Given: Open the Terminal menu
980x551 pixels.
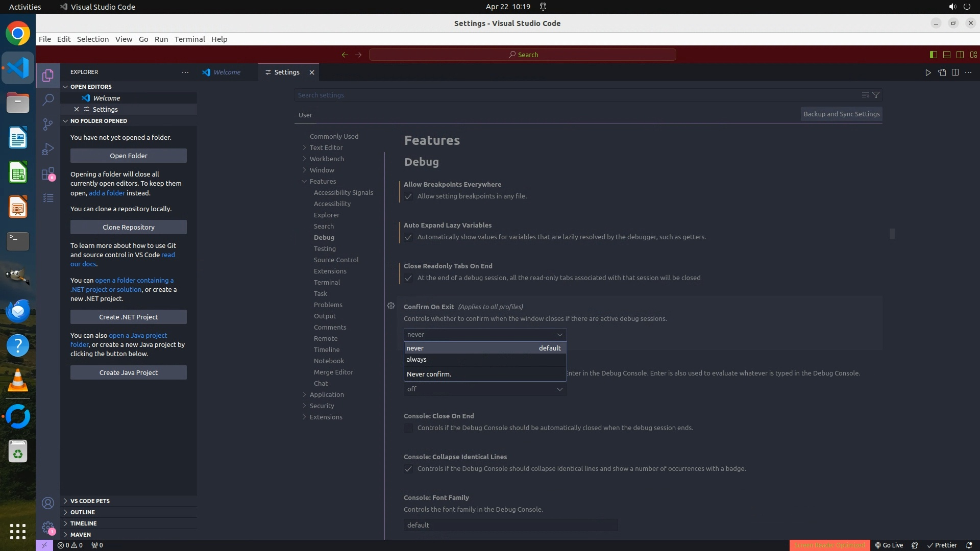Looking at the screenshot, I should [x=189, y=39].
